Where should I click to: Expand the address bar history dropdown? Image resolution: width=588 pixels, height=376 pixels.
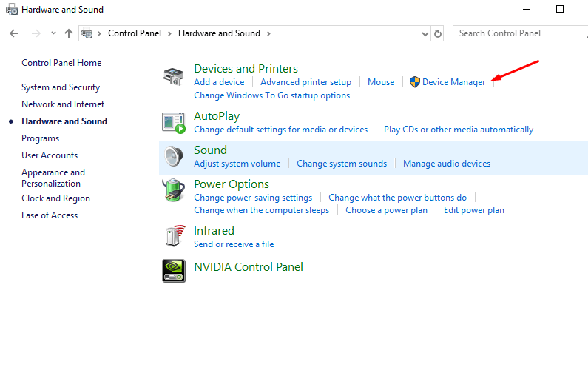coord(425,33)
